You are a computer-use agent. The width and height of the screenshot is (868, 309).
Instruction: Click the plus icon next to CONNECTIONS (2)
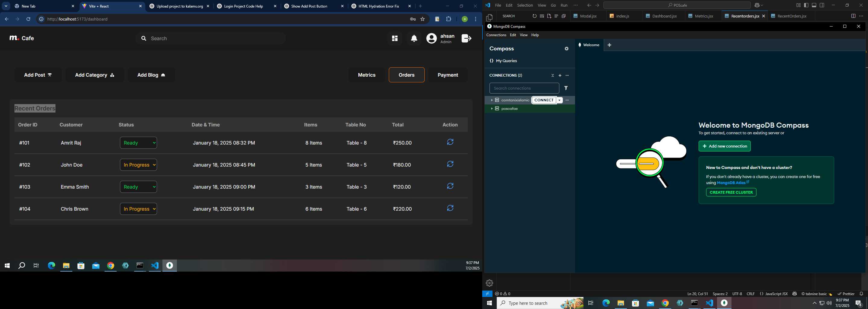(560, 75)
